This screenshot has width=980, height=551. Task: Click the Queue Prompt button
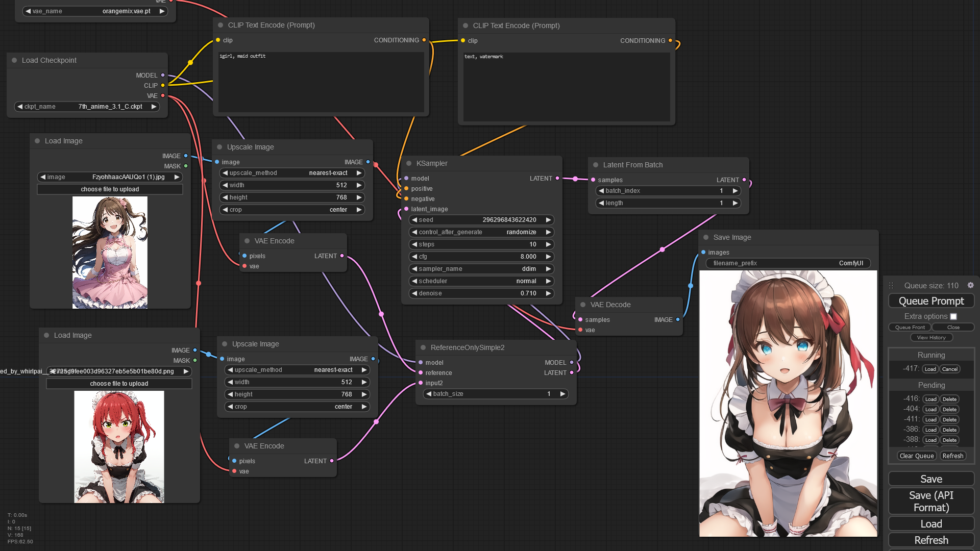[931, 300]
